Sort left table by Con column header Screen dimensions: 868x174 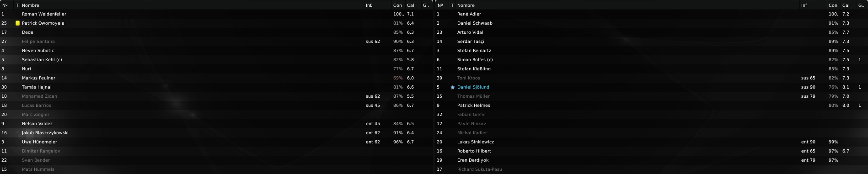[x=397, y=5]
